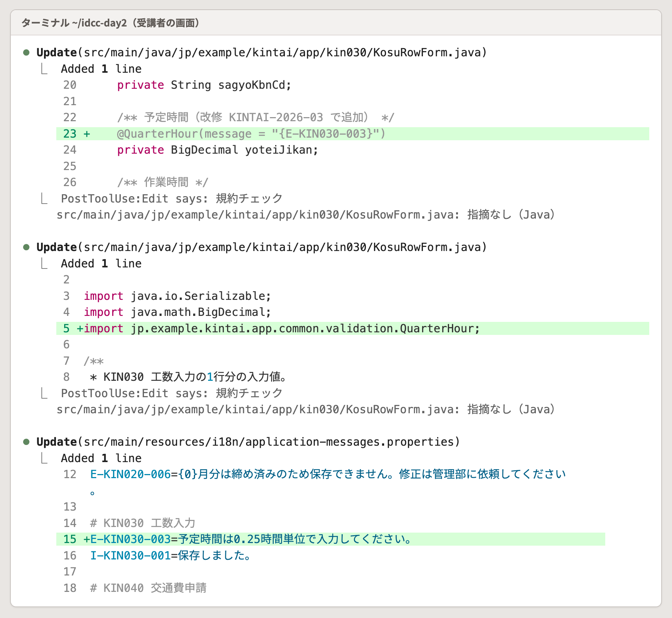Click the terminal title "ターミナル ~/idcc-day2"
Screen dimensions: 672x618
[x=74, y=23]
